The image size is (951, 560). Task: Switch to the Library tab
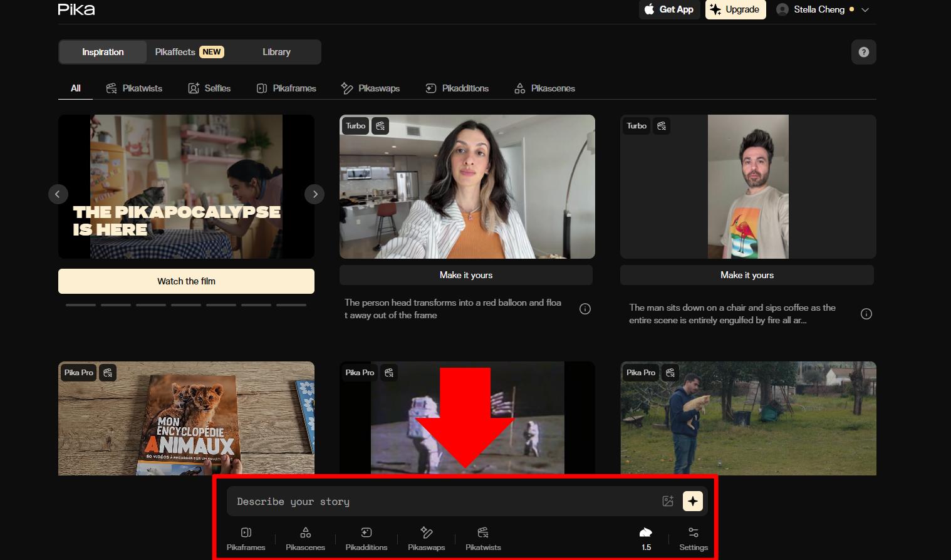tap(276, 52)
